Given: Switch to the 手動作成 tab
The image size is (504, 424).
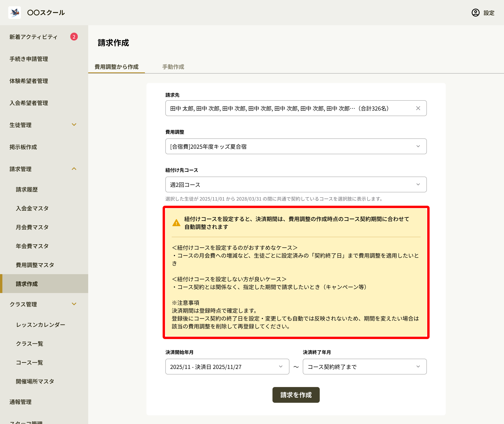Looking at the screenshot, I should (173, 67).
